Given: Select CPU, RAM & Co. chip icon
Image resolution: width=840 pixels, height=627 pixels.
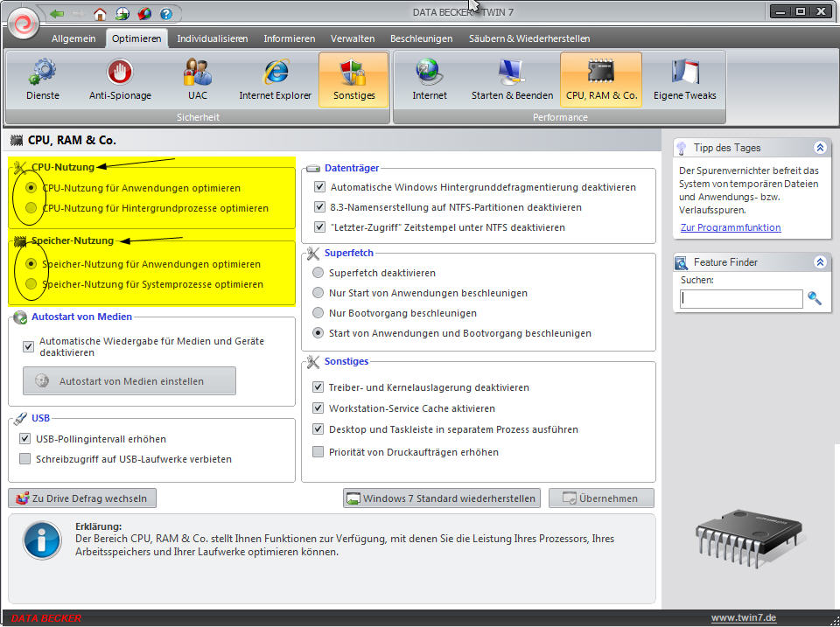Looking at the screenshot, I should (x=600, y=72).
